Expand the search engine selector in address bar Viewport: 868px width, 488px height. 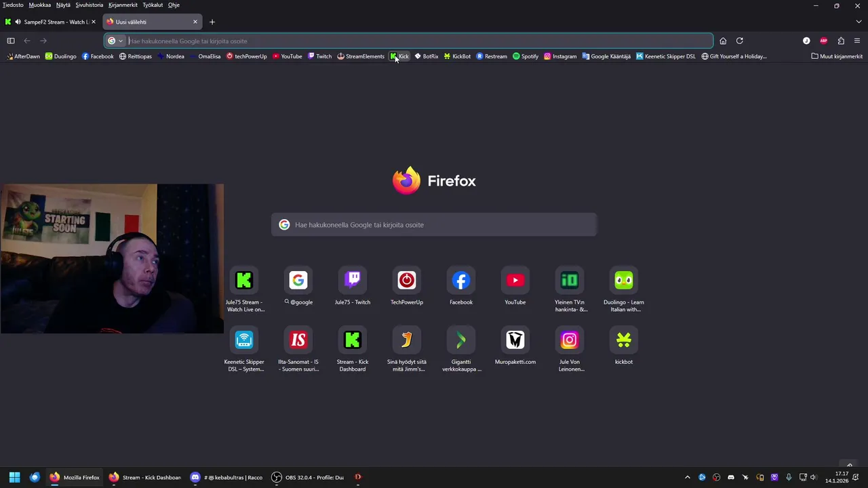[x=116, y=41]
